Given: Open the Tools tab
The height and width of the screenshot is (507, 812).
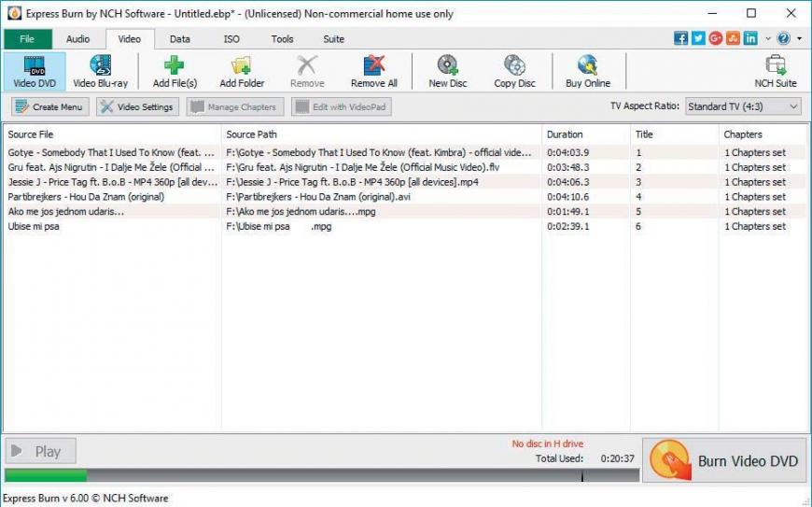Looking at the screenshot, I should (282, 39).
